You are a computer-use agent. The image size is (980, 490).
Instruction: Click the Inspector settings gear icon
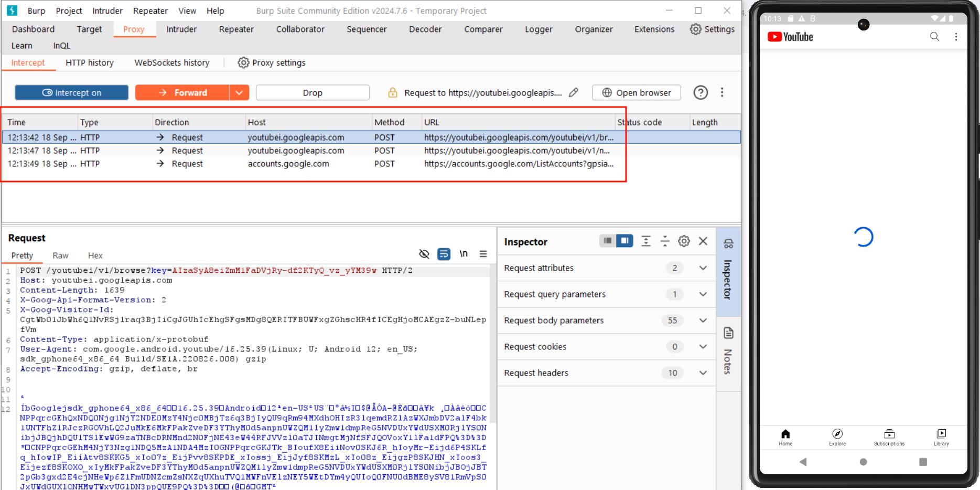(x=684, y=241)
